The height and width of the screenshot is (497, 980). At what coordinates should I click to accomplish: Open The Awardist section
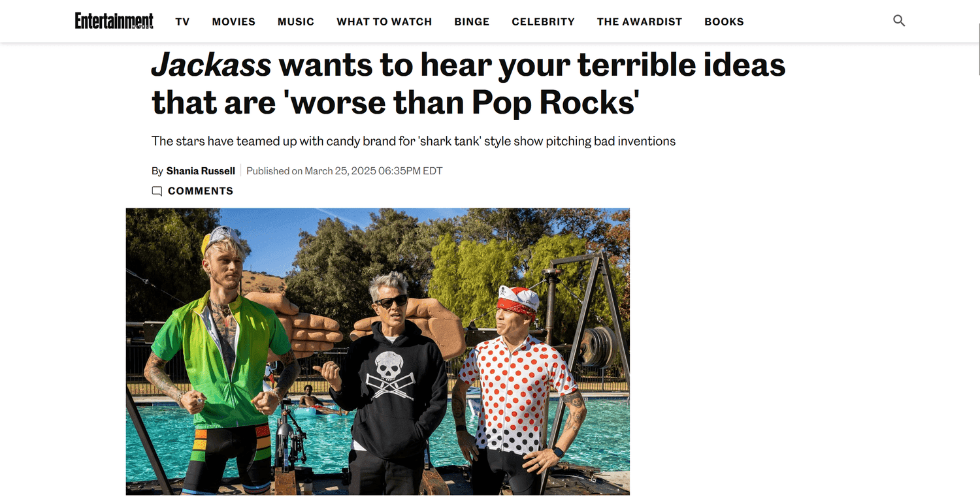[x=640, y=22]
